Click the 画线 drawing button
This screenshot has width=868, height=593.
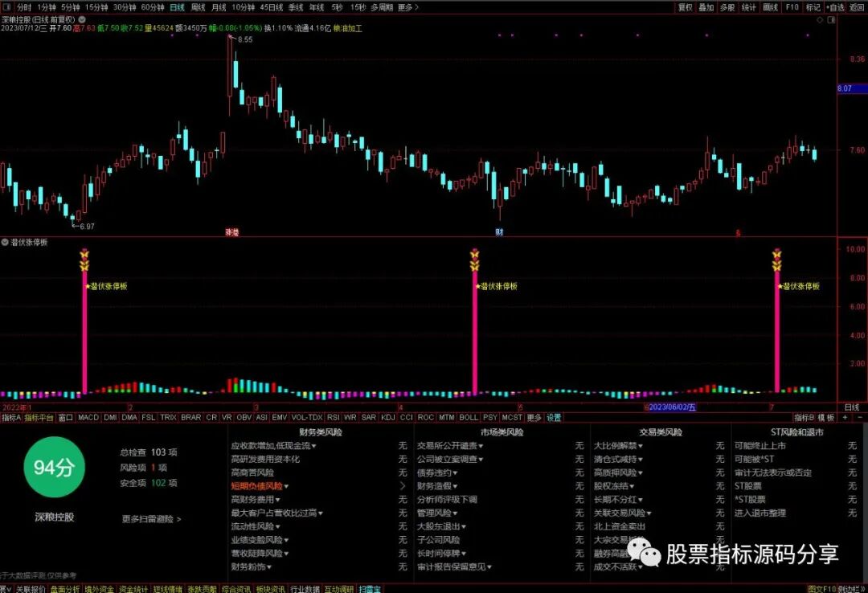[770, 7]
